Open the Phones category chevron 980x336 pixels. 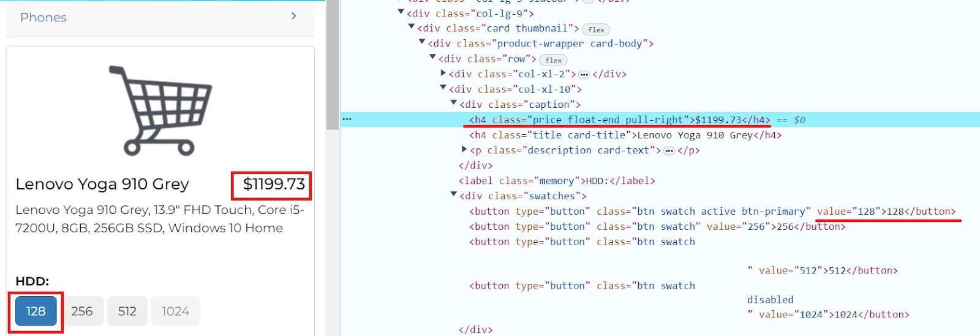click(294, 16)
